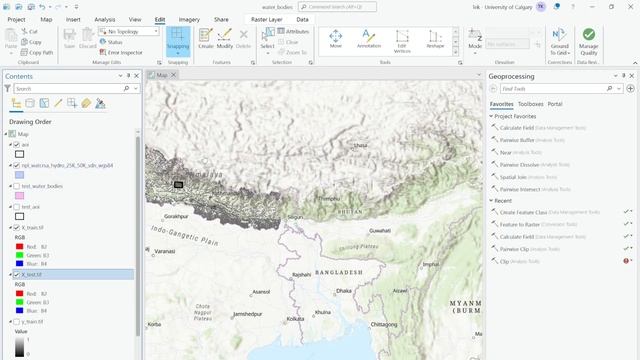Open the Contents search options dropdown
The height and width of the screenshot is (360, 640).
[136, 88]
